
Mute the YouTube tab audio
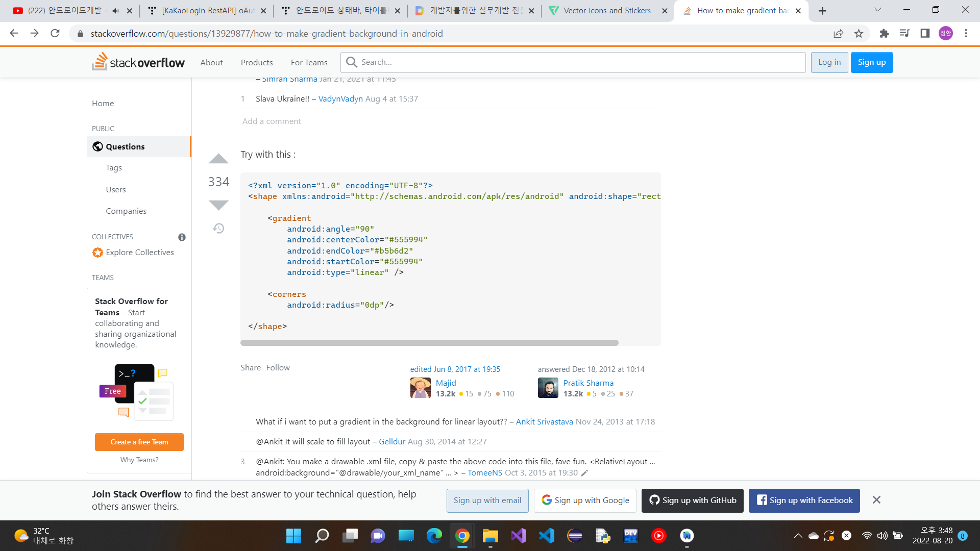click(115, 11)
